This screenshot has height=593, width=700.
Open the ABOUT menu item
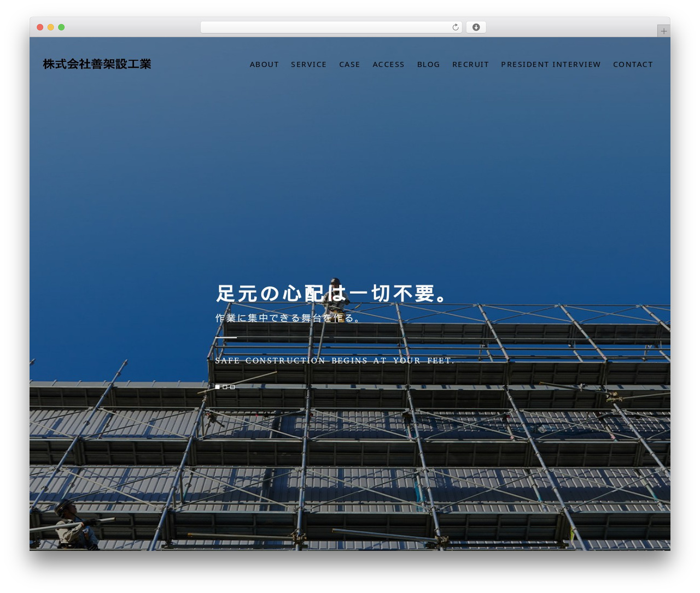(x=264, y=65)
